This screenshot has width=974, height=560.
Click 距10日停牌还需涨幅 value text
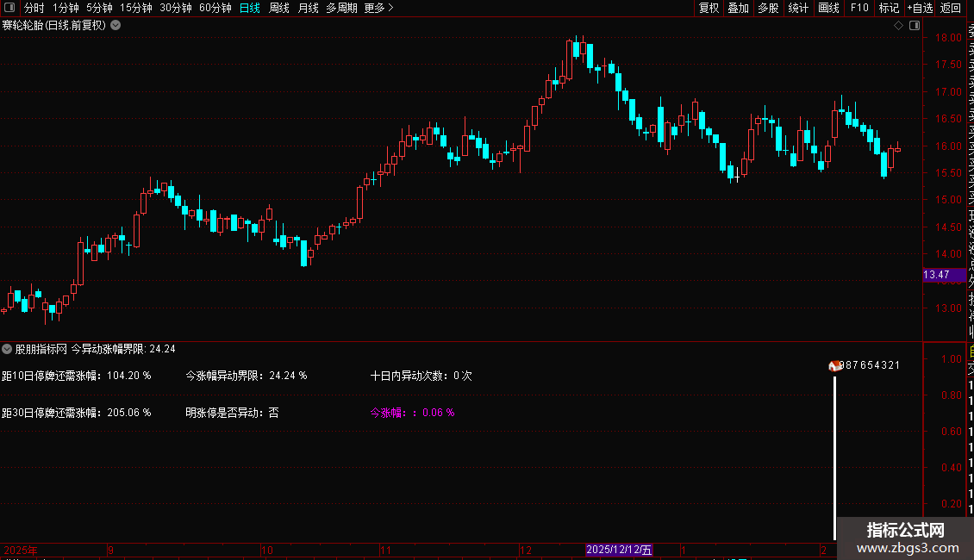coord(77,376)
